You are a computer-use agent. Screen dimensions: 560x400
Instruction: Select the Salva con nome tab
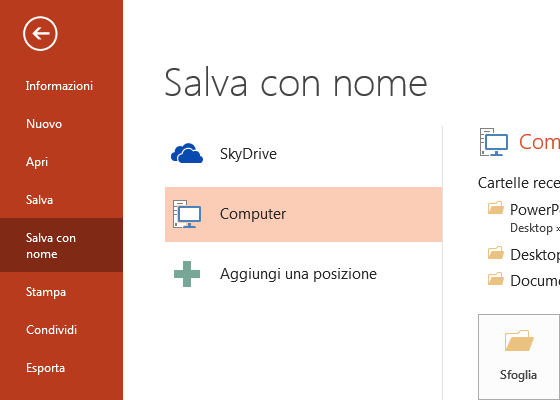(61, 245)
